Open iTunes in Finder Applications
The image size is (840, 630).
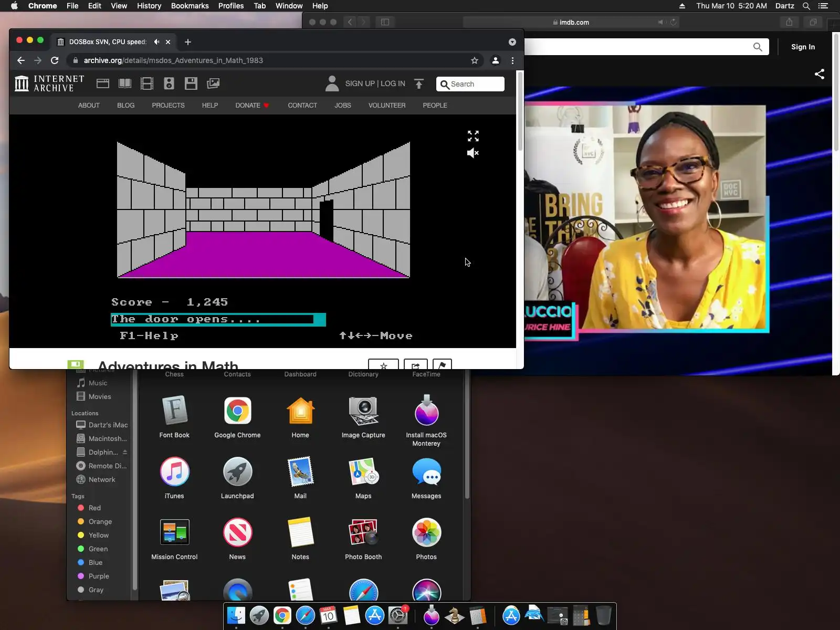pyautogui.click(x=174, y=478)
